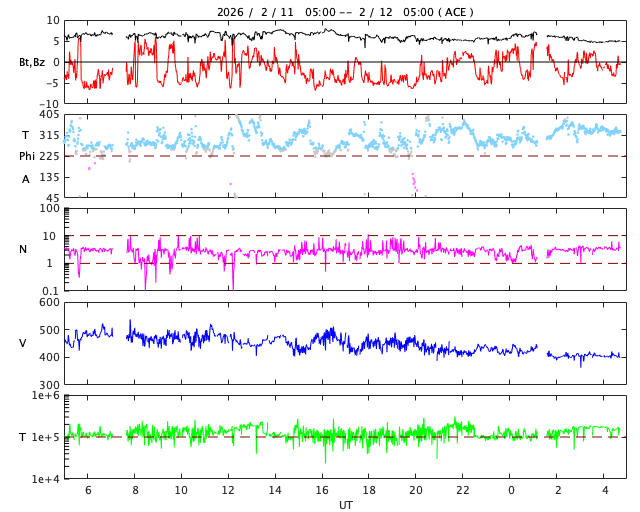This screenshot has width=640, height=512.
Task: Click the 6 tick on the time axis
Action: pos(87,490)
